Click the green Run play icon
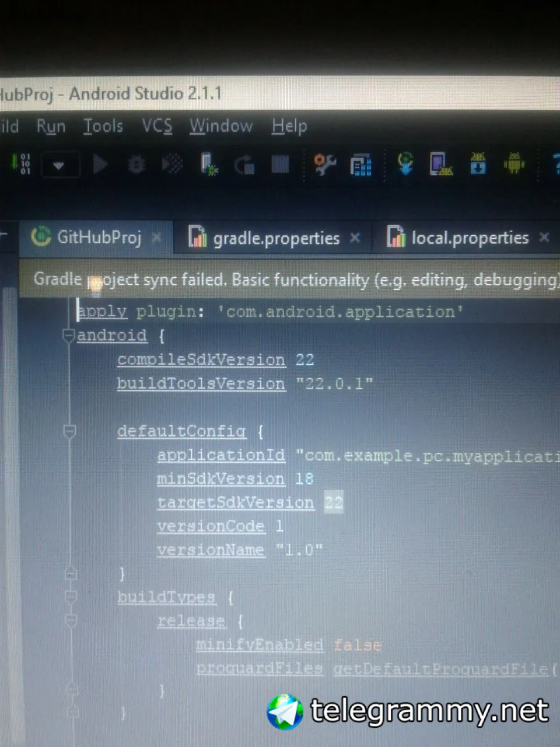 [100, 165]
